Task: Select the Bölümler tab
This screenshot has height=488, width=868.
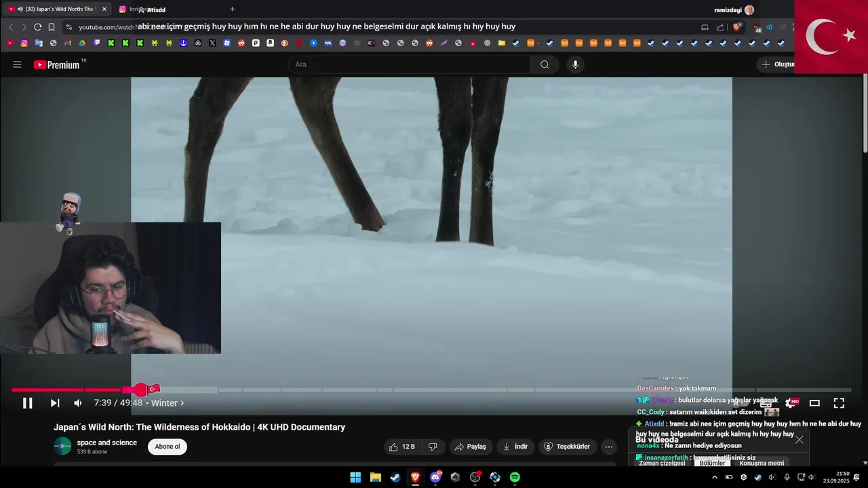Action: (712, 464)
